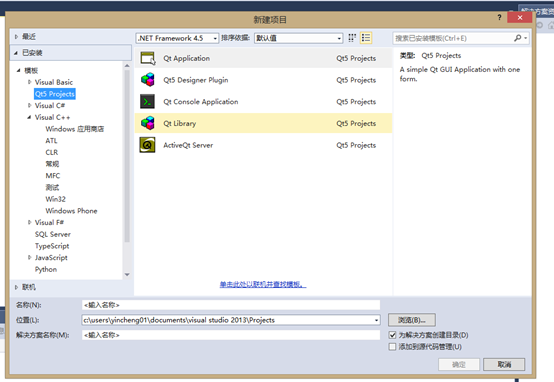Click the OK (确定) button
The width and height of the screenshot is (554, 382).
[459, 364]
